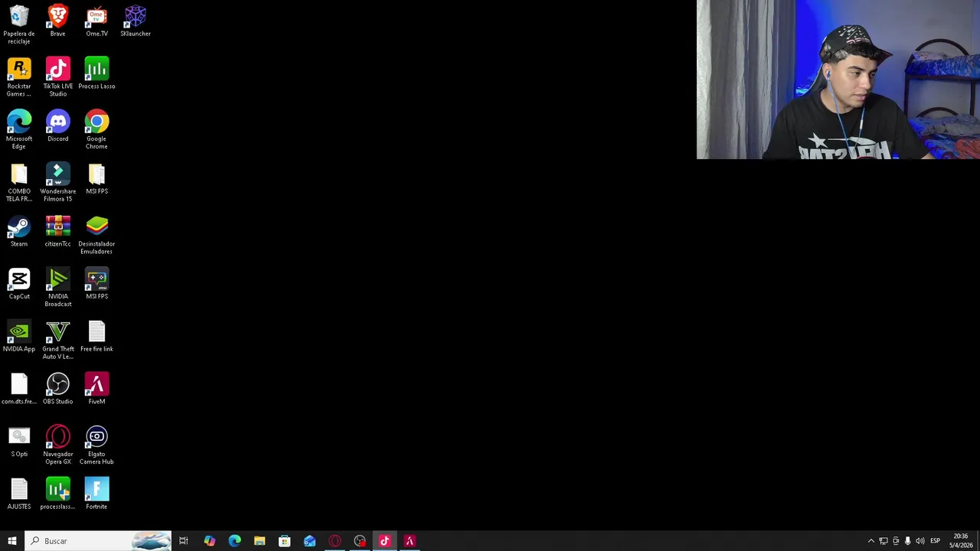Select the processlass... installer icon
Screen dimensions: 980x551
coord(58,494)
